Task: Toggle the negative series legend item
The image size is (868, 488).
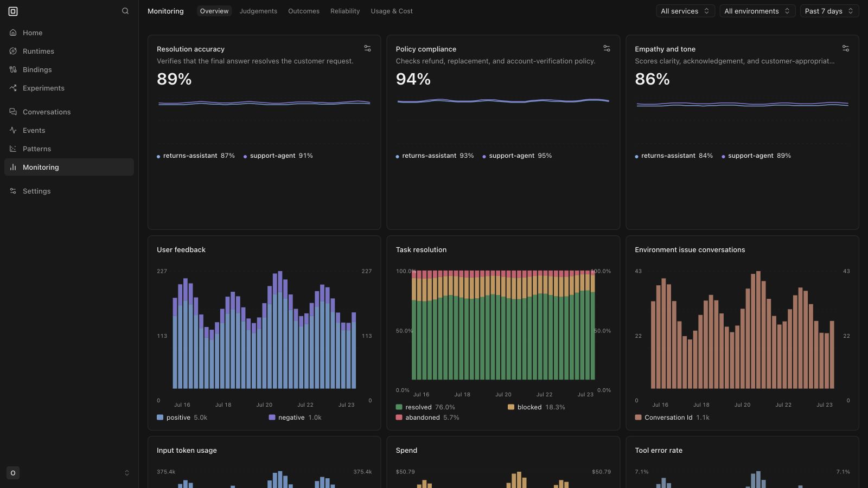Action: [x=295, y=418]
